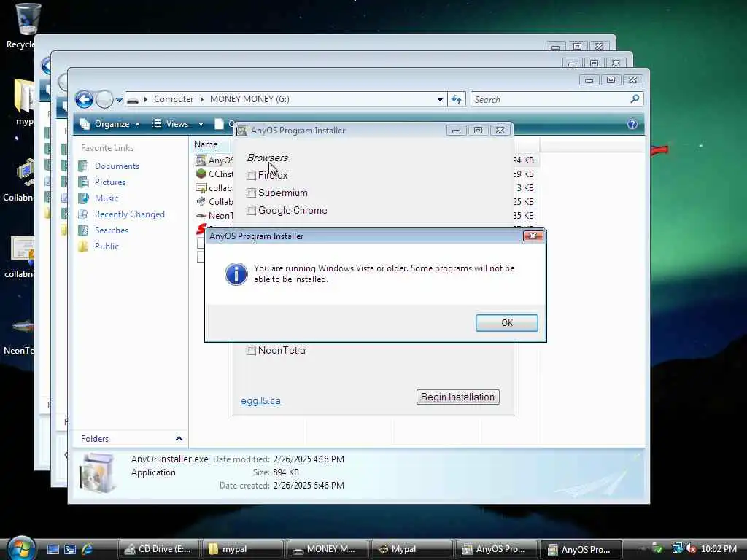
Task: Go back with the Explorer back arrow
Action: point(85,99)
